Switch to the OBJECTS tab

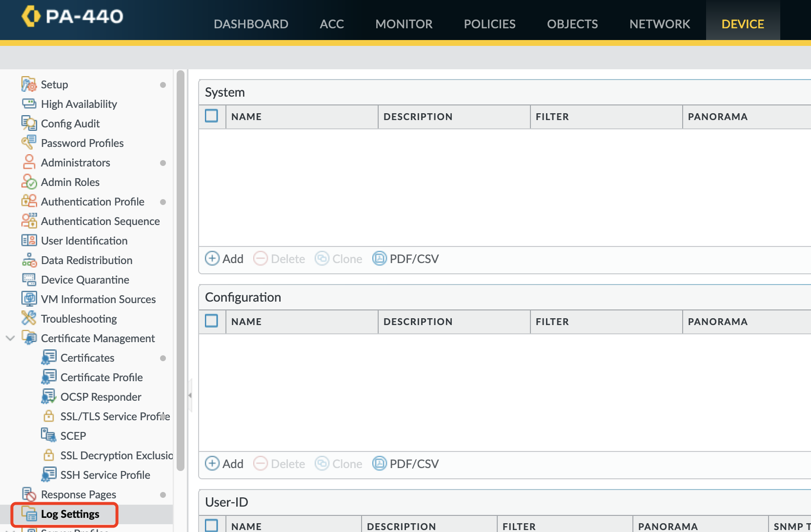point(572,24)
